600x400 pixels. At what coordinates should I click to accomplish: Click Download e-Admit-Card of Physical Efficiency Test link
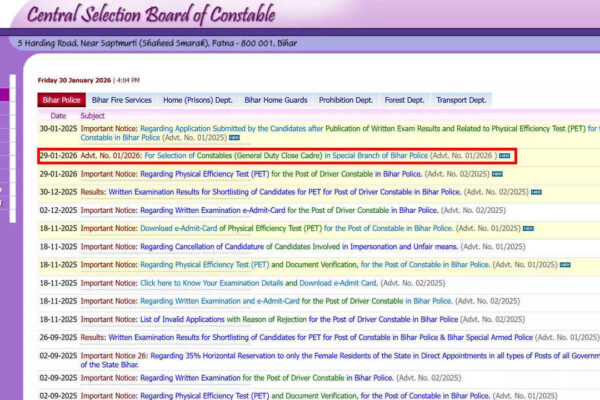[x=297, y=228]
